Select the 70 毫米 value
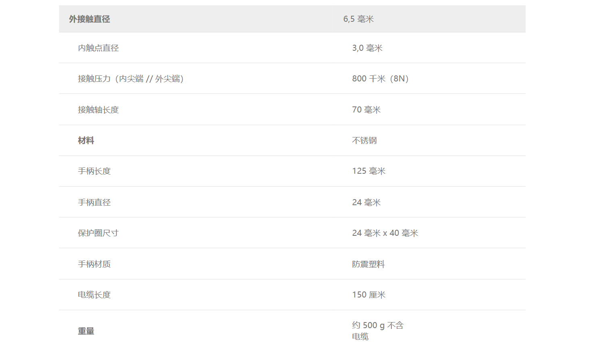Screen dimensions: 589x364 [x=366, y=110]
